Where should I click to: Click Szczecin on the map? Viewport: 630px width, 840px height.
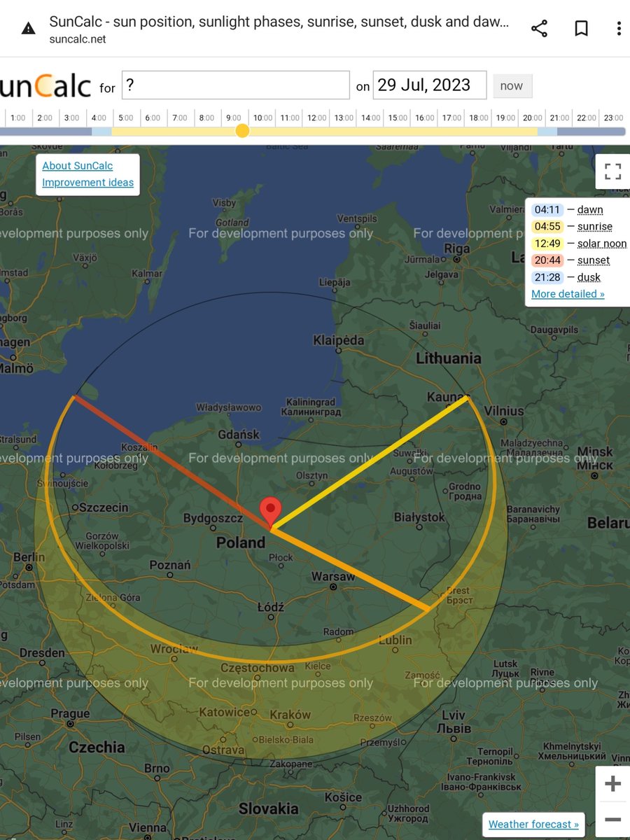pyautogui.click(x=104, y=507)
